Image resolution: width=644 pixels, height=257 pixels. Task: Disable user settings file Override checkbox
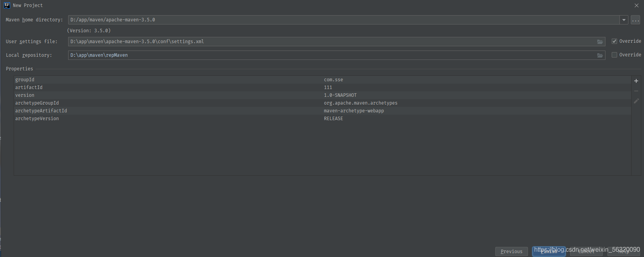tap(614, 41)
